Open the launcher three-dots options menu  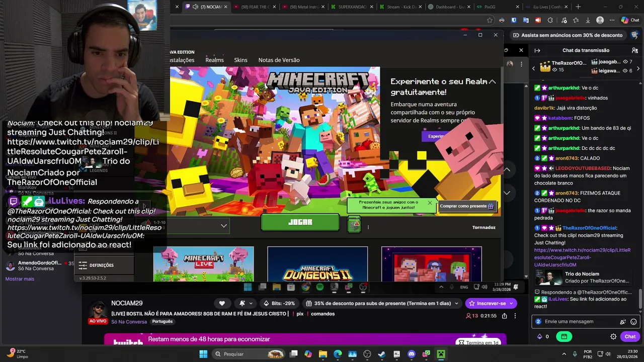point(368,227)
